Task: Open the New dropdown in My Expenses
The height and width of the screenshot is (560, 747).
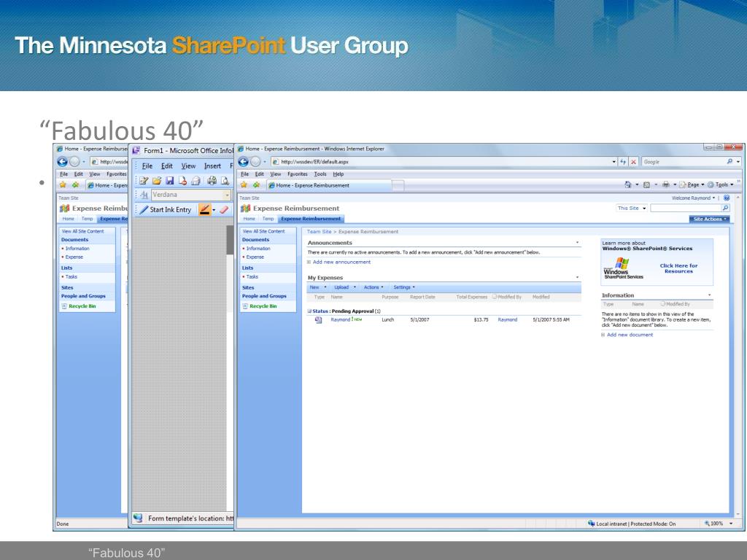Action: [x=318, y=287]
